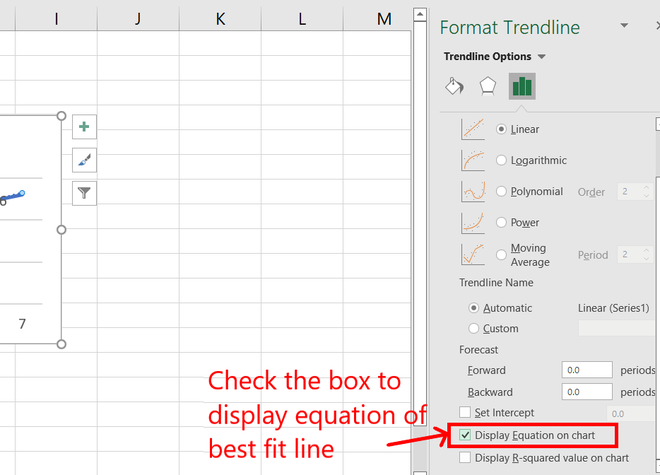Click the worksheet vertical scrollbar thumb
This screenshot has height=475, width=660.
[420, 223]
